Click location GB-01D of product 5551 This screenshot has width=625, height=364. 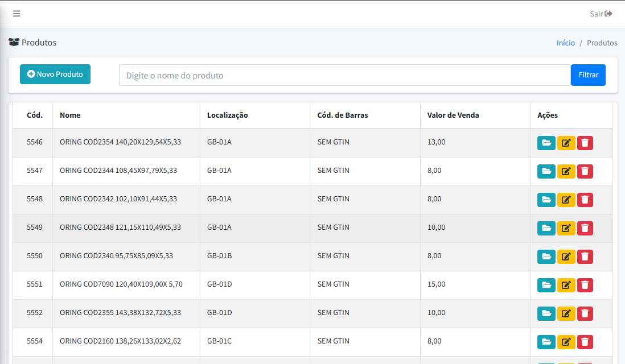[219, 284]
